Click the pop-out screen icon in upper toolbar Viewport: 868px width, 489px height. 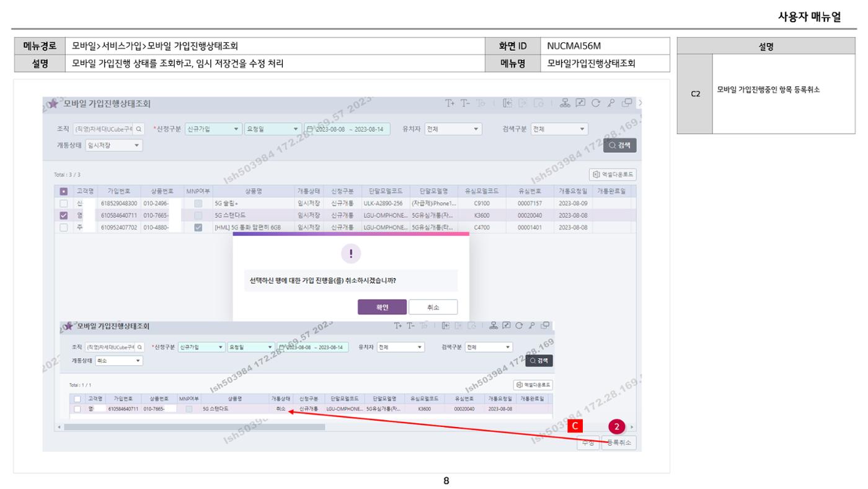[x=579, y=103]
